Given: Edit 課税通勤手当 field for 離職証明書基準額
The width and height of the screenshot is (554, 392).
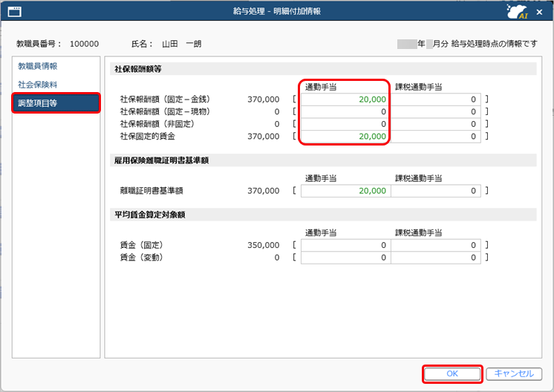Looking at the screenshot, I should (436, 191).
